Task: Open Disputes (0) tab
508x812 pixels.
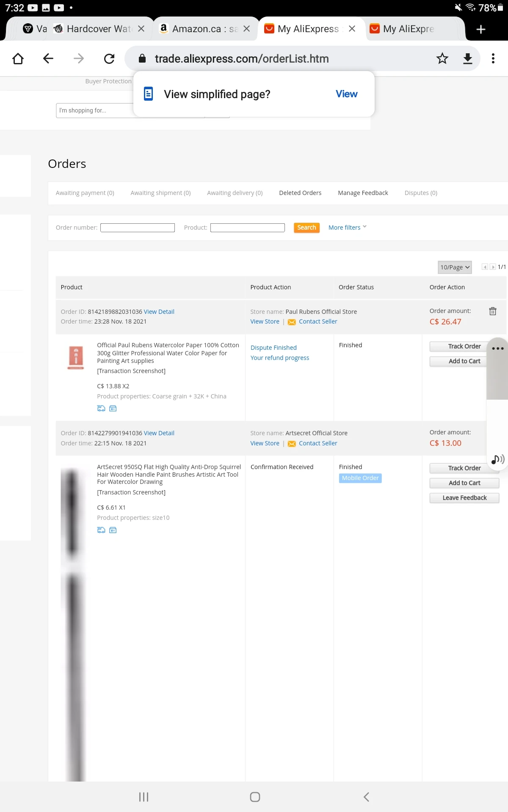Action: [421, 193]
